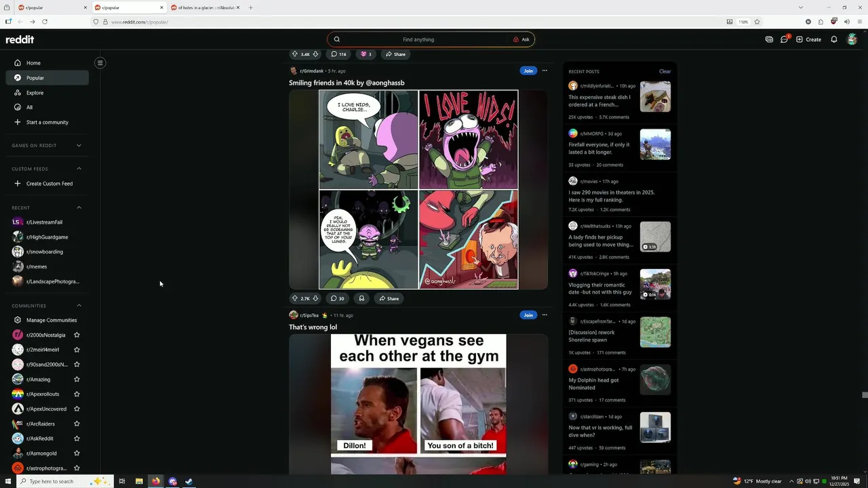The height and width of the screenshot is (488, 868).
Task: Click the browser page vertical scrollbar thumb
Action: [865, 395]
